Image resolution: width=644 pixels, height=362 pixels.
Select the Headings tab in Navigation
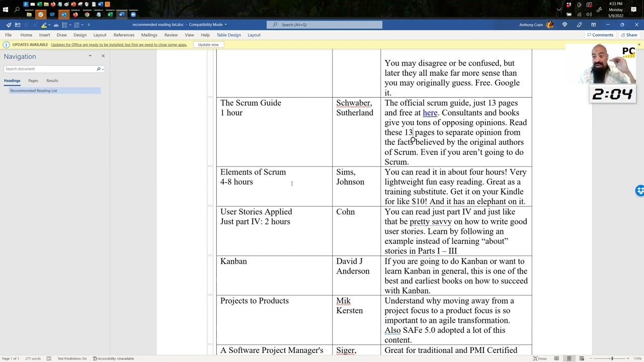point(12,80)
